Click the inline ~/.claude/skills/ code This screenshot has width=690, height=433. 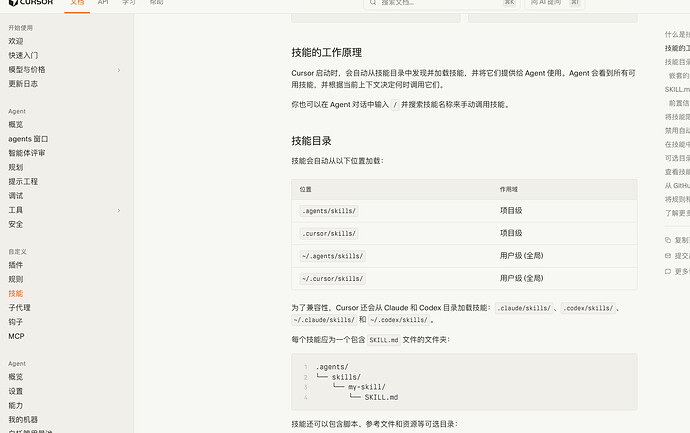324,320
